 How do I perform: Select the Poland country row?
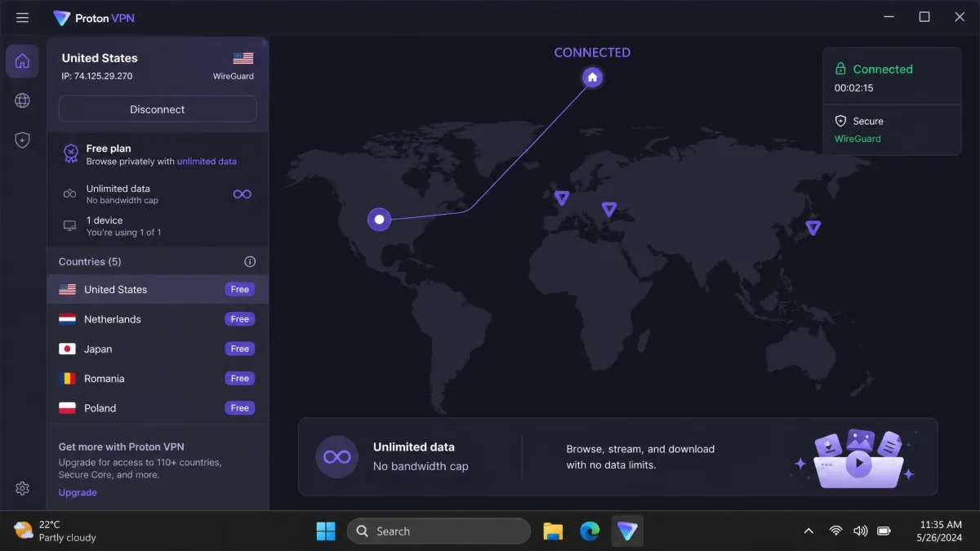[x=158, y=408]
